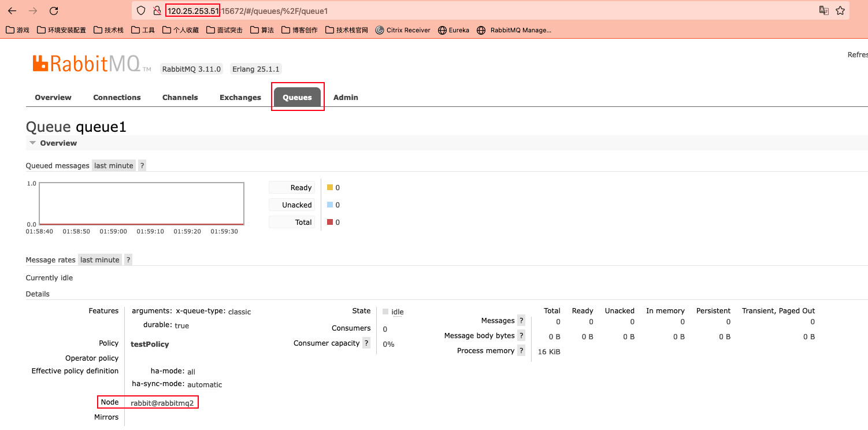Open the 技术栈官网 bookmark folder
Image resolution: width=868 pixels, height=430 pixels.
point(346,30)
